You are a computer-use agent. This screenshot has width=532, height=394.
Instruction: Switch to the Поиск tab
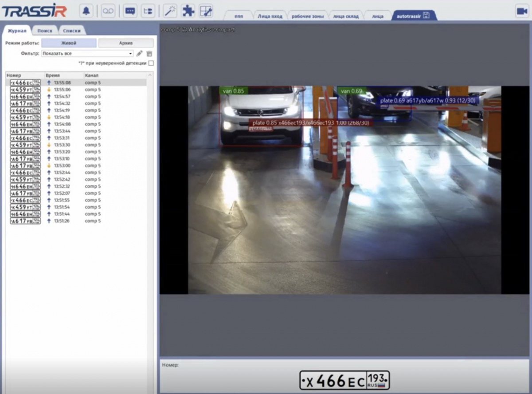tap(45, 31)
